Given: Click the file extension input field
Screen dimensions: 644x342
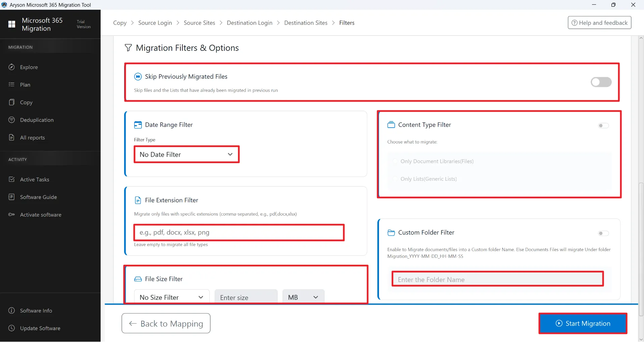Looking at the screenshot, I should click(x=239, y=232).
